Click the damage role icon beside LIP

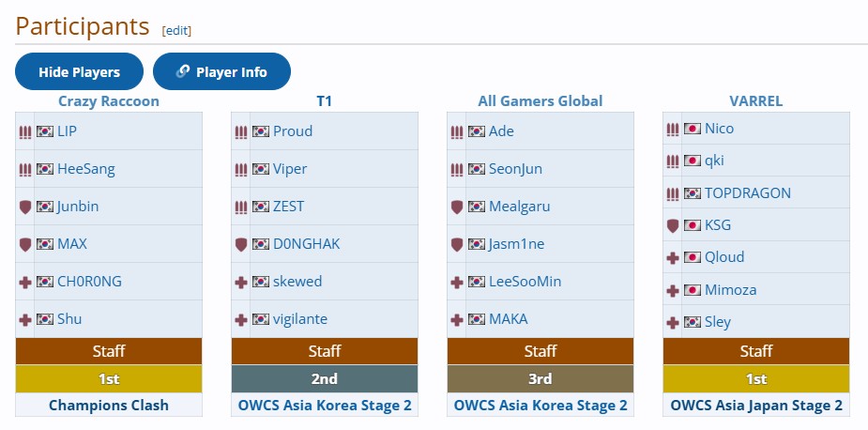point(25,131)
